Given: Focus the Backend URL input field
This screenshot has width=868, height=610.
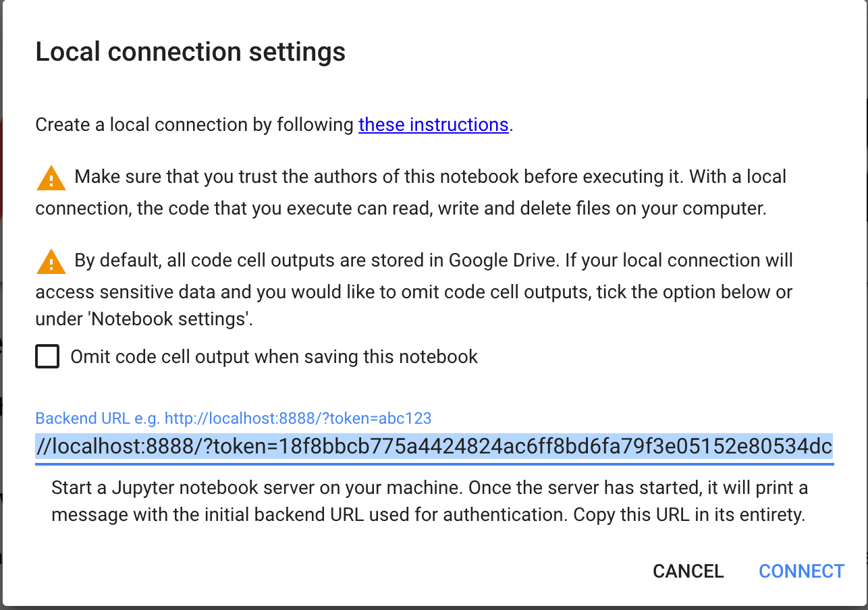Looking at the screenshot, I should pos(434,447).
